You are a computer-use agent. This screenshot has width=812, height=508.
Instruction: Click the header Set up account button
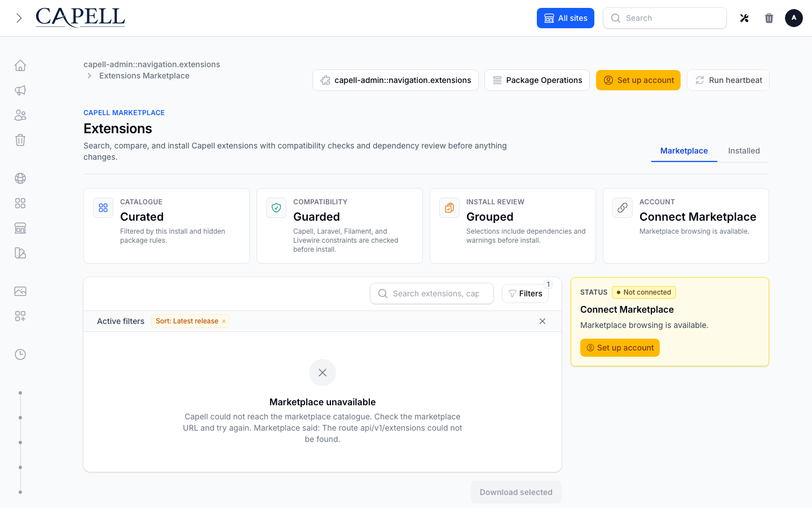tap(638, 80)
